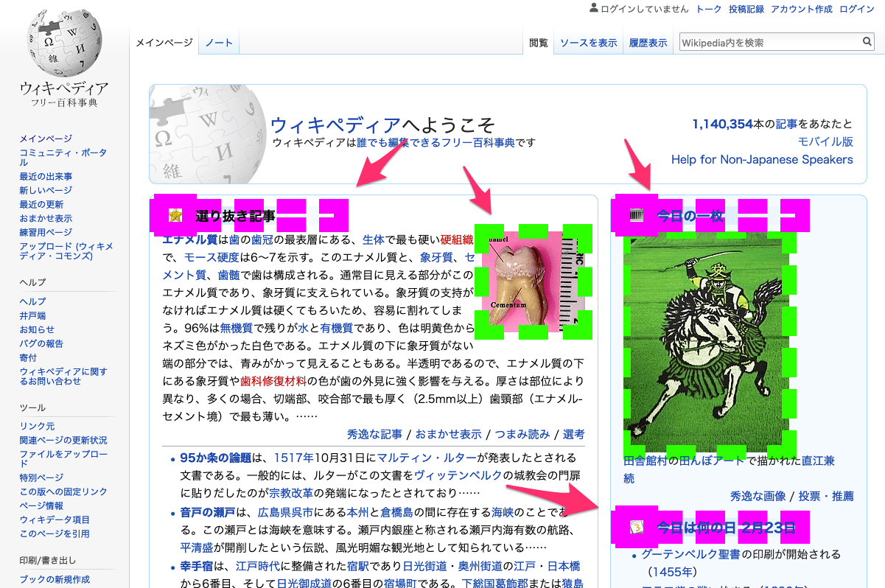This screenshot has width=885, height=588.
Task: Click ページ情報 in the sidebar
Action: pos(41,505)
